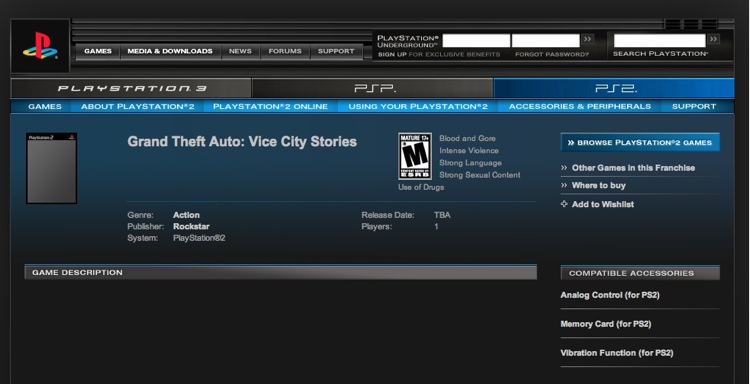Open About PlayStation 2 submenu item
This screenshot has height=384, width=750.
[138, 107]
